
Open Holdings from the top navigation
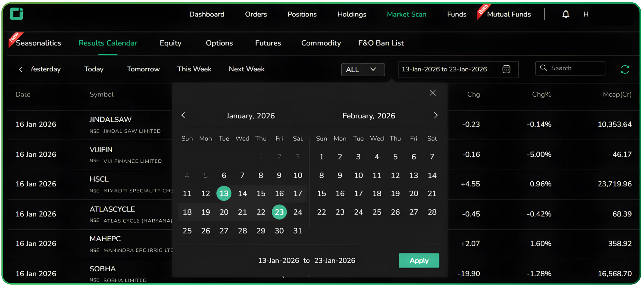click(x=351, y=14)
